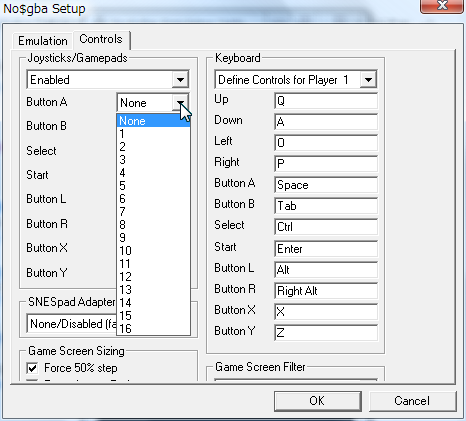The width and height of the screenshot is (466, 421).
Task: Click the keyboard Right key field
Action: (x=326, y=164)
